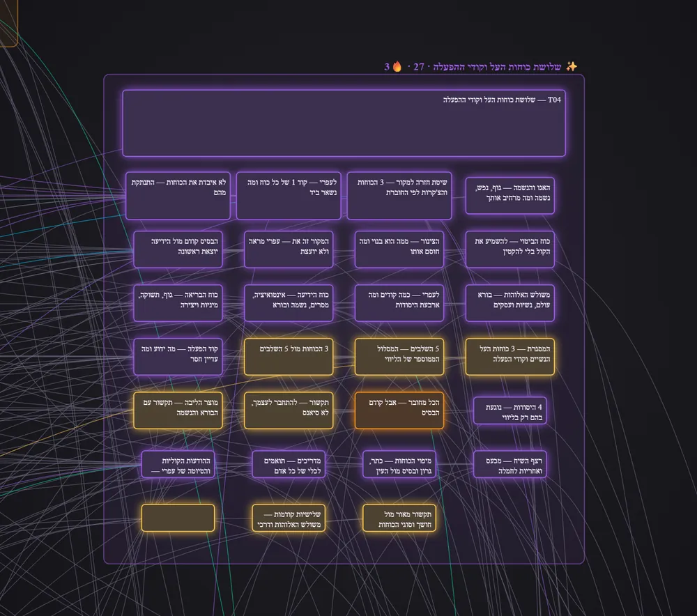The height and width of the screenshot is (616, 697).
Task: Select the card 'מיפוי הכוחות — כתר, גרון ובסיס'
Action: tap(399, 465)
